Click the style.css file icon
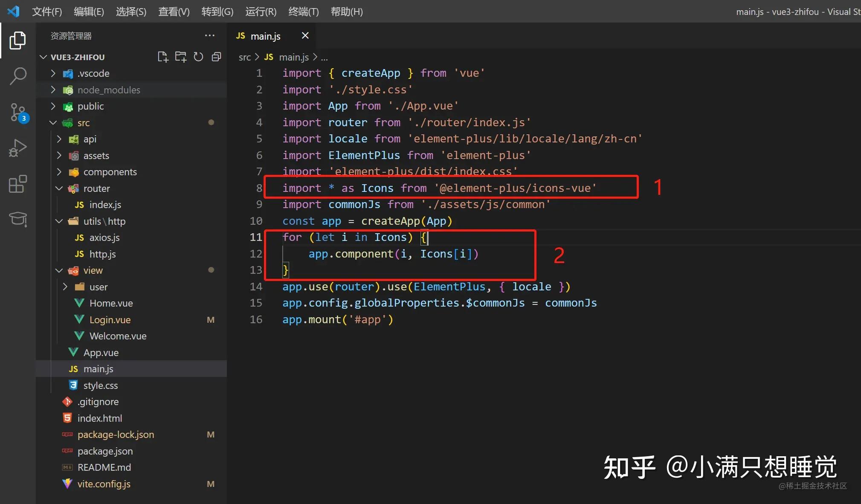Screen dimensions: 861x504 73,385
